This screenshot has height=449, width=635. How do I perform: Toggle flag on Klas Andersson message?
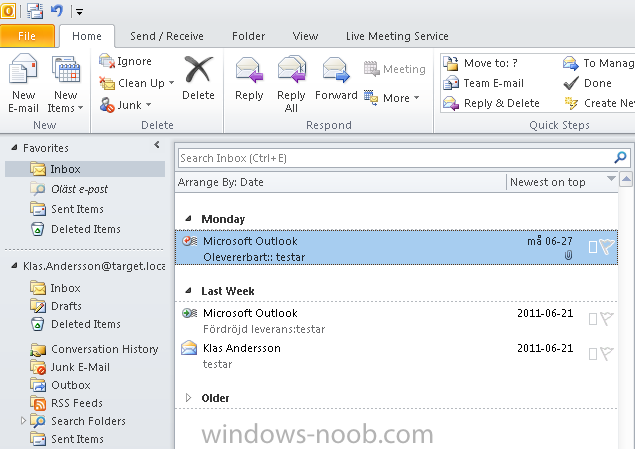tap(607, 354)
